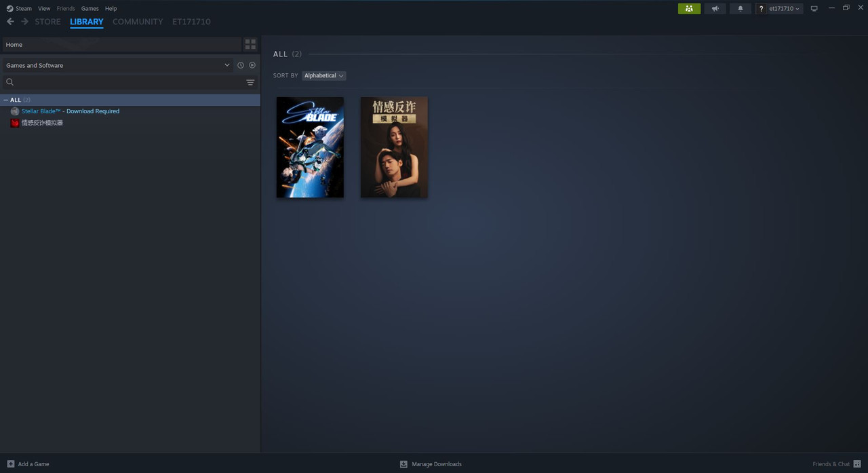The width and height of the screenshot is (868, 473).
Task: Switch to the COMMUNITY tab
Action: pyautogui.click(x=138, y=22)
